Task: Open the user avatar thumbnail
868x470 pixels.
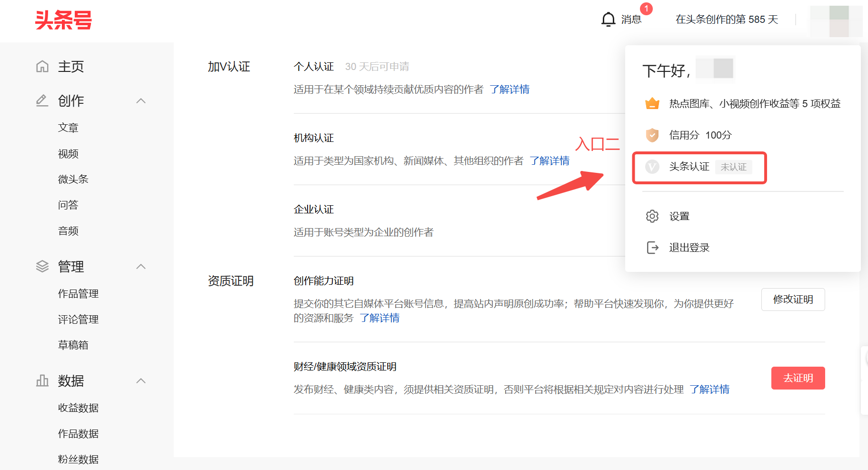Action: tap(836, 21)
